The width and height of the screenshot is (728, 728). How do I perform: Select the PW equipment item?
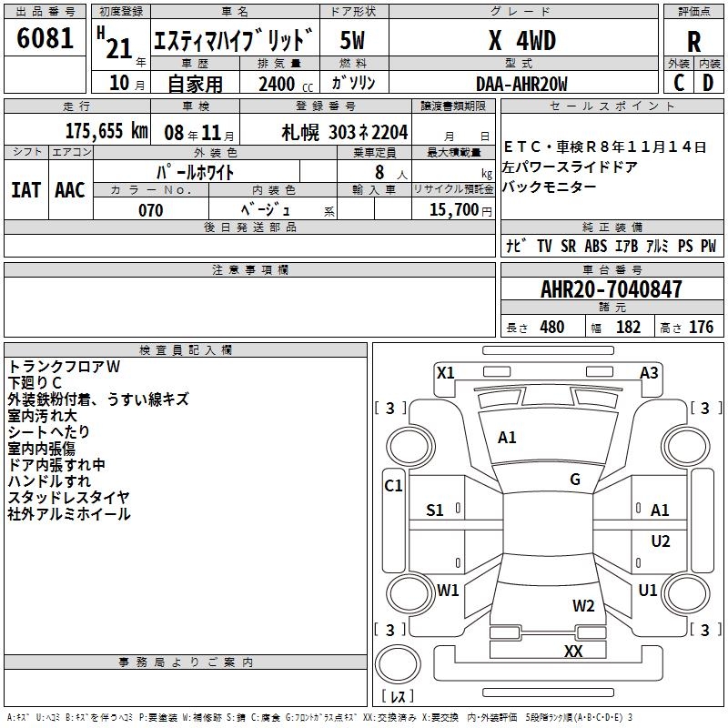click(x=709, y=246)
